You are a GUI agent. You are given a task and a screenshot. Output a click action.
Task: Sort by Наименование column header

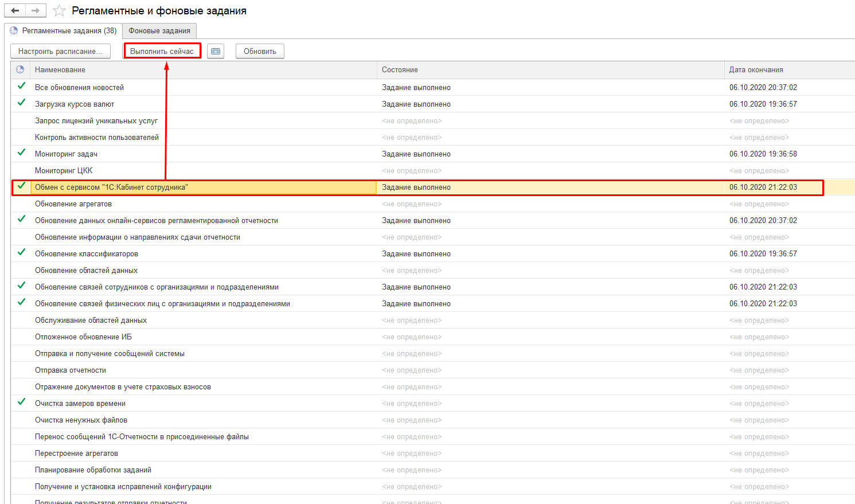pos(60,69)
